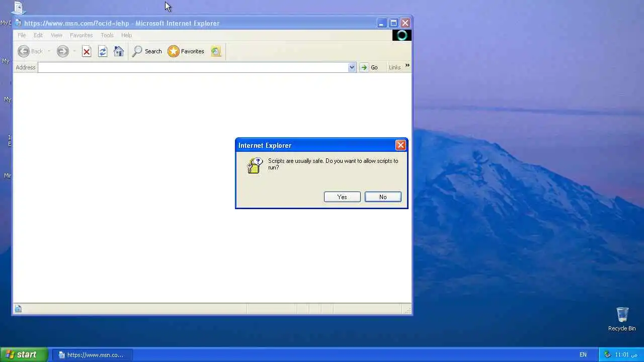Click the Back arrow icon
Image resolution: width=644 pixels, height=362 pixels.
(24, 51)
